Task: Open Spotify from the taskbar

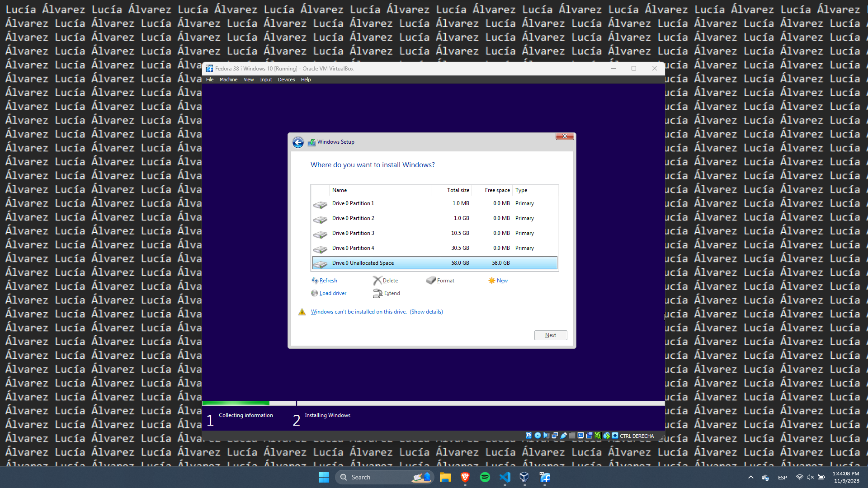Action: [485, 477]
